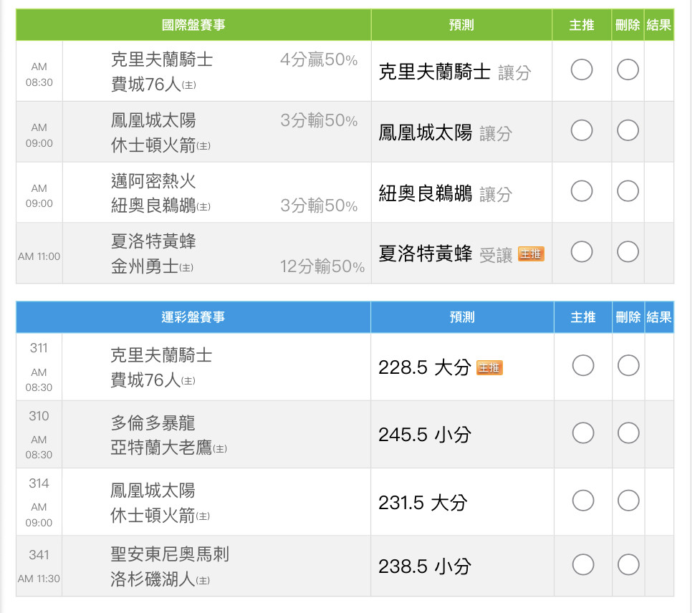Click 紐奧良鵜鶘 讓分 prediction text

point(445,193)
